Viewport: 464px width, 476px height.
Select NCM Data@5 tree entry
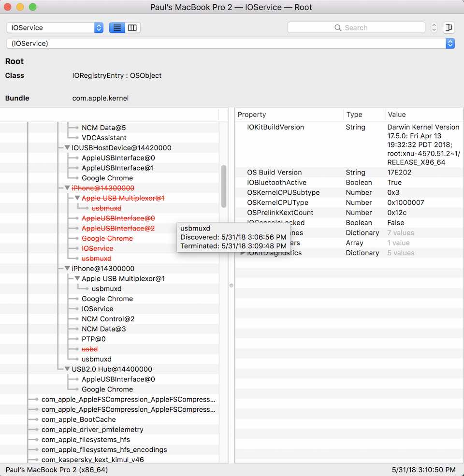103,128
